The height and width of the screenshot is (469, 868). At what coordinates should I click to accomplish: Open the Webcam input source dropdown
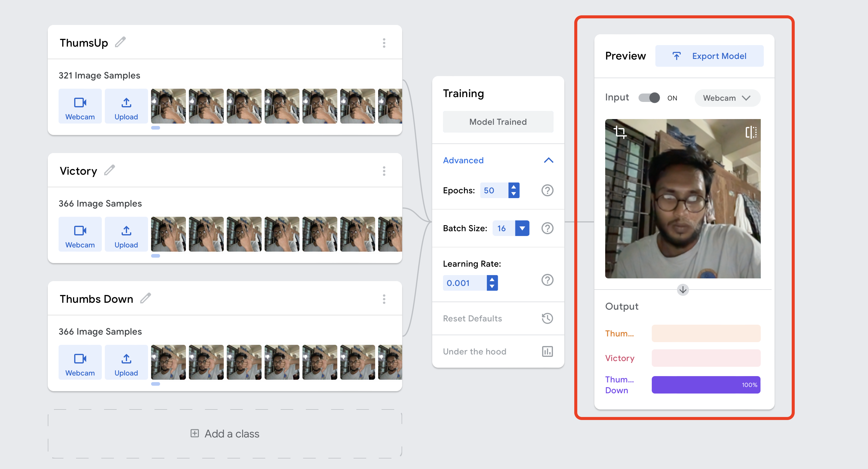pos(727,98)
